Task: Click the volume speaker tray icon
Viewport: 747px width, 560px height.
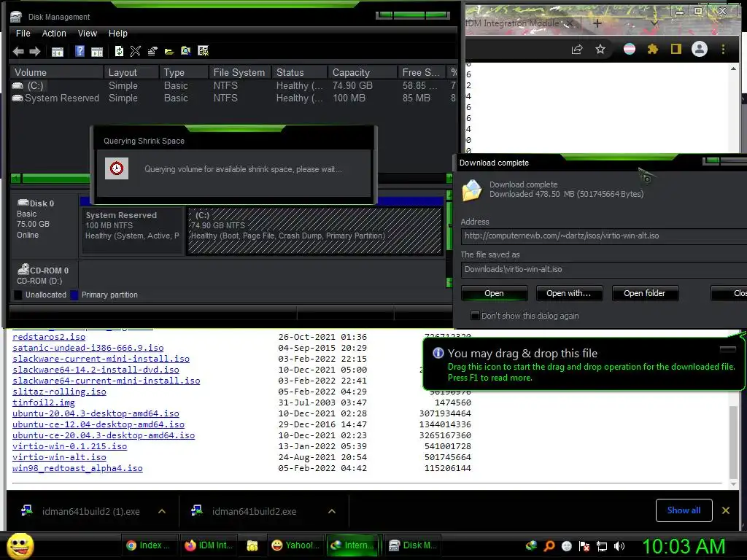Action: coord(619,546)
